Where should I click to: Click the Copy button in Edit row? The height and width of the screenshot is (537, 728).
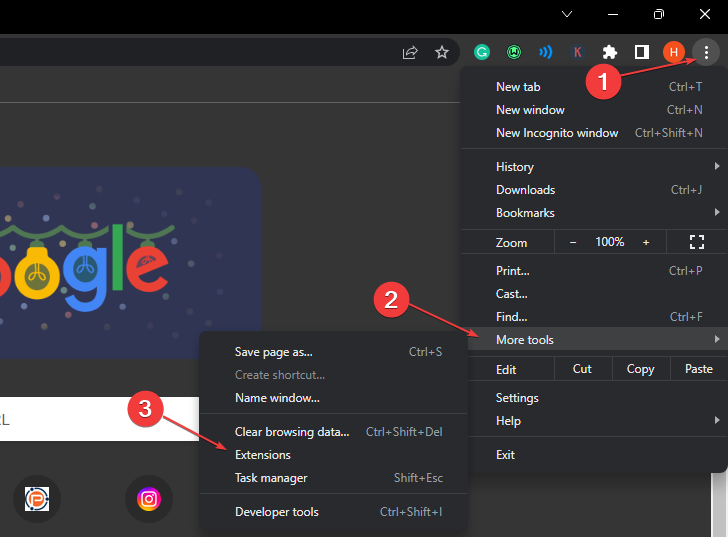pos(641,369)
